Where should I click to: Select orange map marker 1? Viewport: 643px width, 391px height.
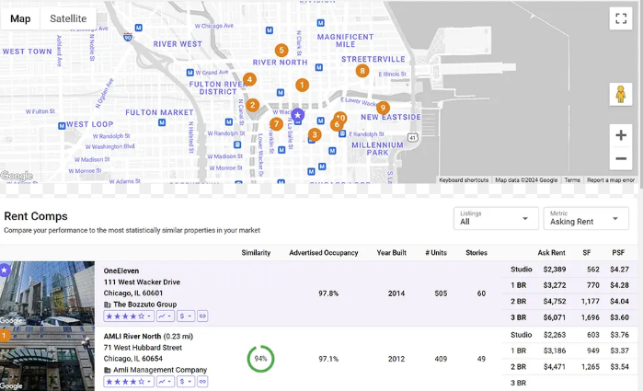302,85
